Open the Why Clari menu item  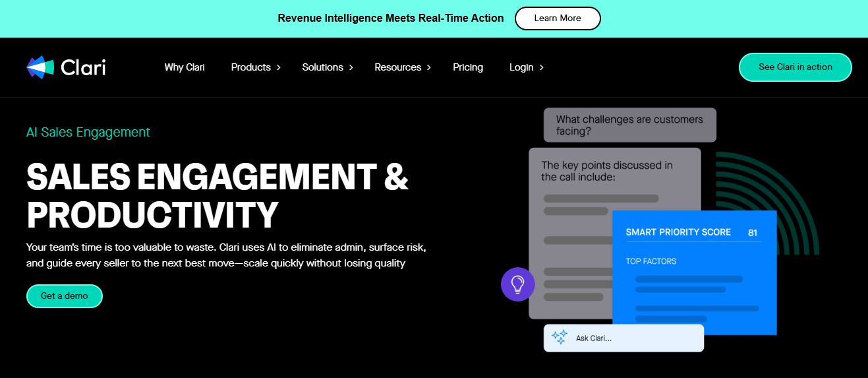(x=185, y=67)
